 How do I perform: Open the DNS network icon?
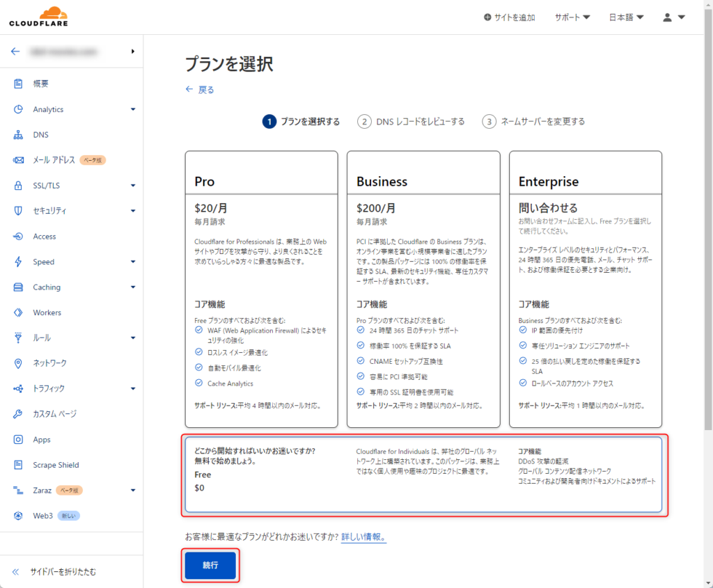pyautogui.click(x=18, y=134)
